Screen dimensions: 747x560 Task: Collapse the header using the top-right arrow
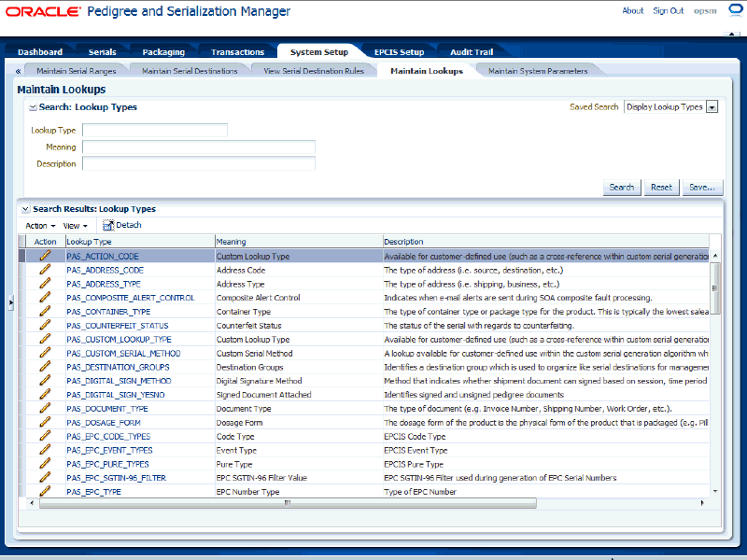[x=731, y=35]
